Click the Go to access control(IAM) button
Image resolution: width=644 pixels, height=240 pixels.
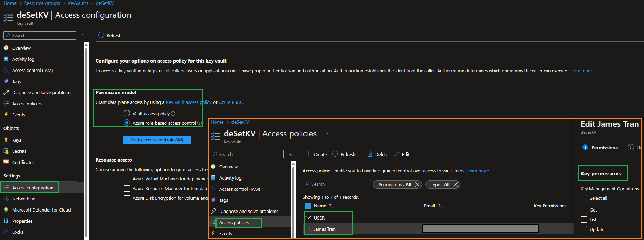pyautogui.click(x=157, y=140)
